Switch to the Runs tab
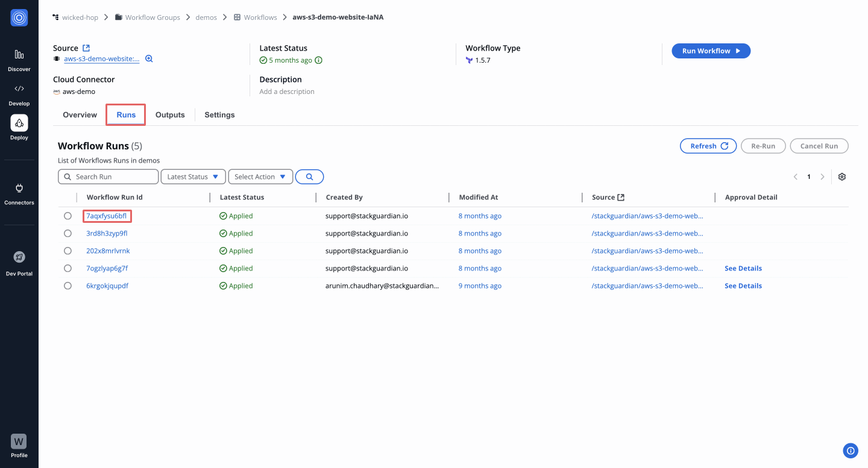The width and height of the screenshot is (868, 468). pos(126,114)
